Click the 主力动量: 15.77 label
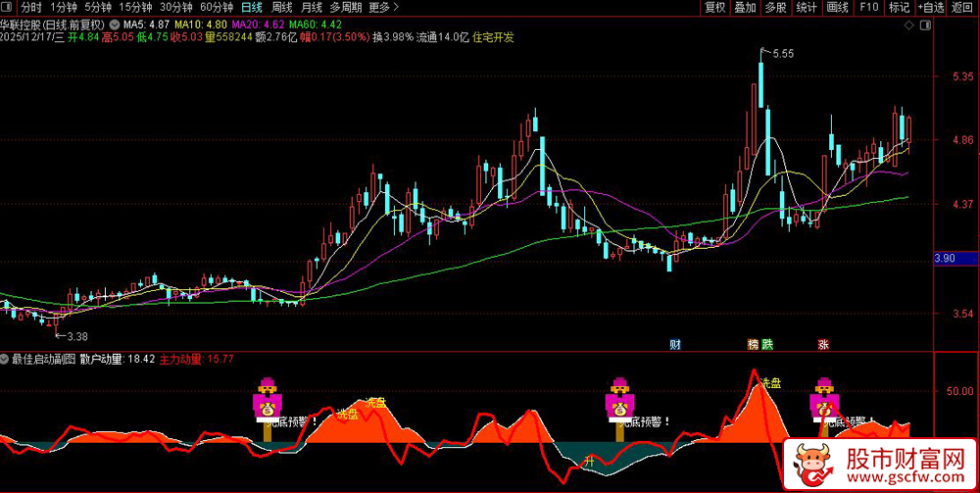The image size is (980, 493). coord(197,360)
